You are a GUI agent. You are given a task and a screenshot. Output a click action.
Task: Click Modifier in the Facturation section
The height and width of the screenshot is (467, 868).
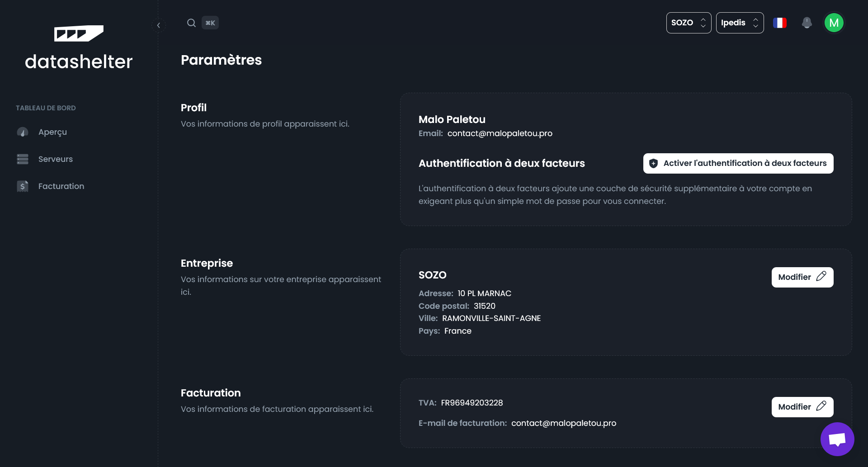point(802,406)
